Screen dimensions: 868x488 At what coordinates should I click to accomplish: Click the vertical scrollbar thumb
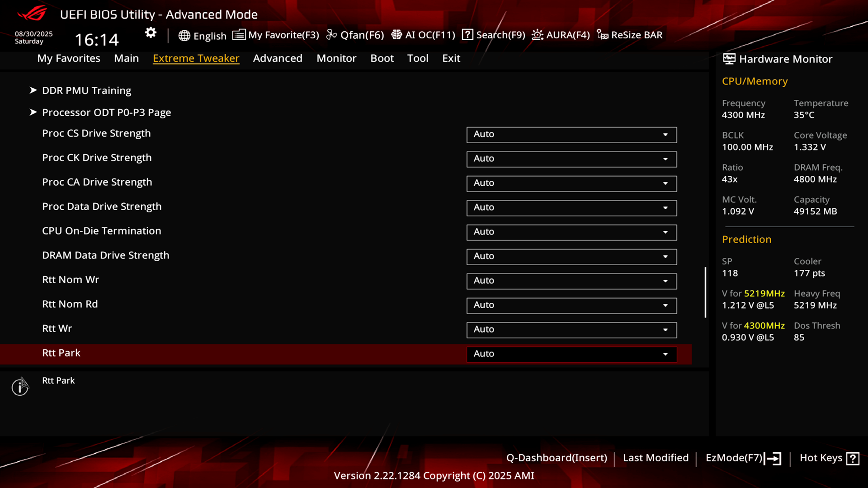tap(705, 292)
